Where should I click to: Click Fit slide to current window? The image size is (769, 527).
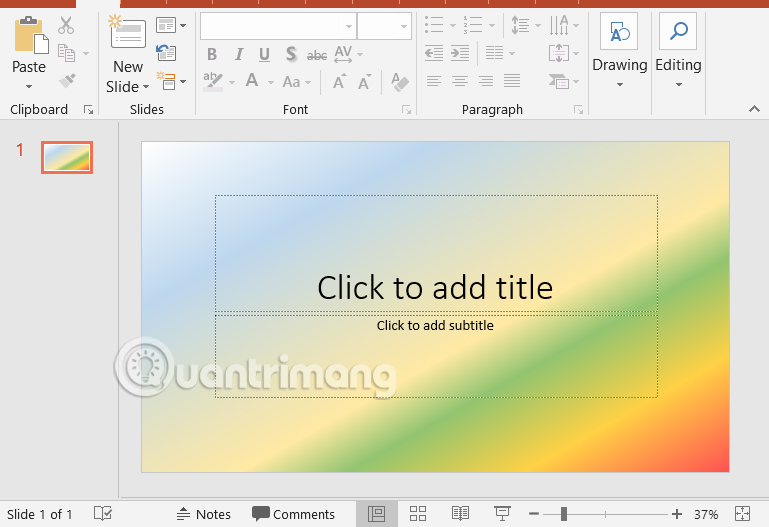[743, 514]
